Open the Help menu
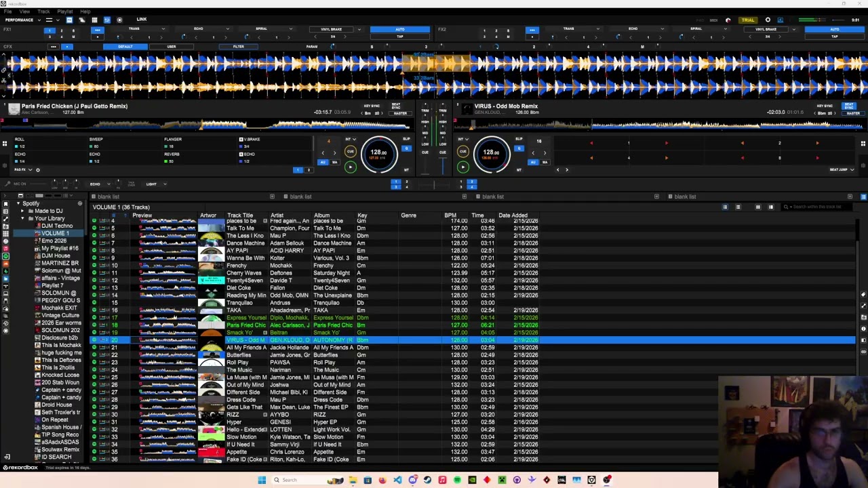 pyautogui.click(x=85, y=12)
